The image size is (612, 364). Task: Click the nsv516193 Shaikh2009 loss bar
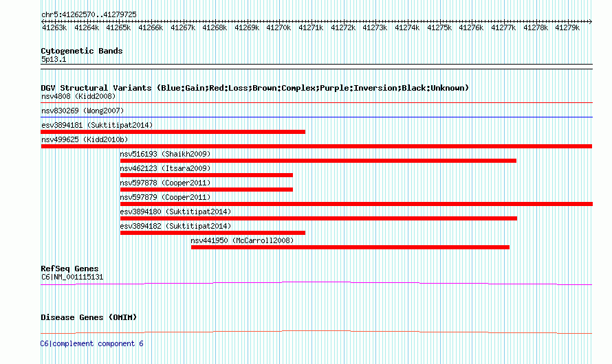[x=318, y=161]
